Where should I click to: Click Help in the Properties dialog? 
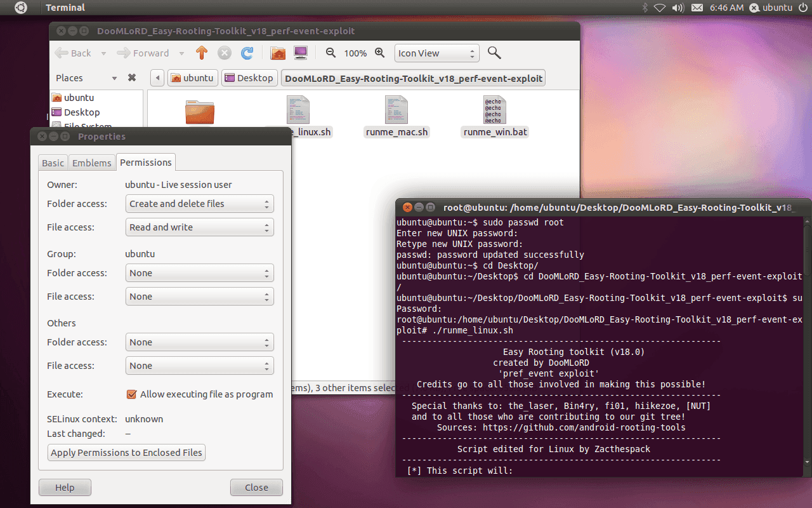click(x=65, y=488)
